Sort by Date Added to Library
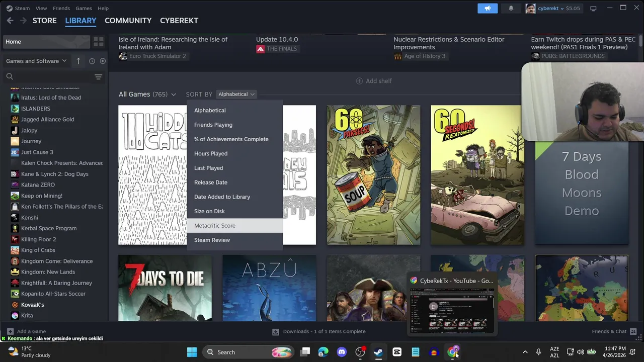Viewport: 644px width, 362px height. [x=235, y=197]
